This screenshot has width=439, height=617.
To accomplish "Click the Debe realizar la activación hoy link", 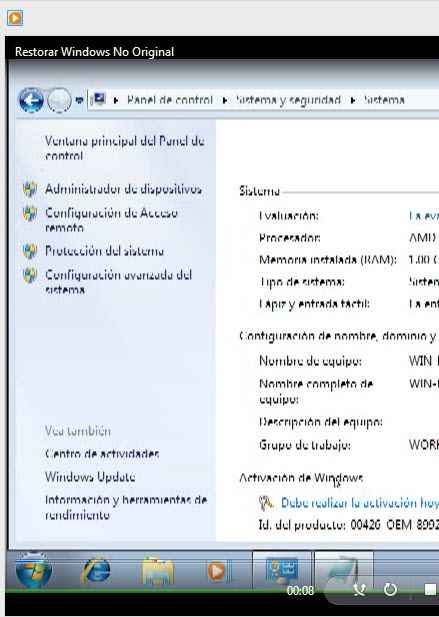I will pos(360,503).
